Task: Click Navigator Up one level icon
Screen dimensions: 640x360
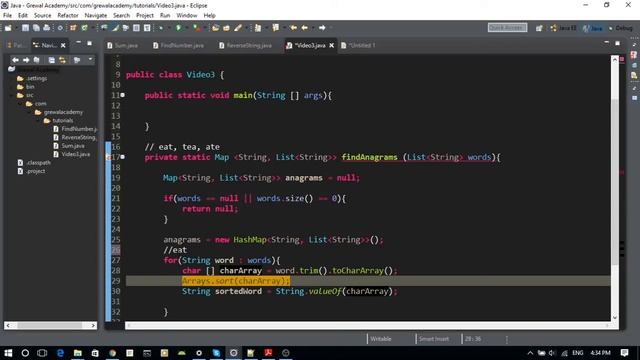Action: 36,60
